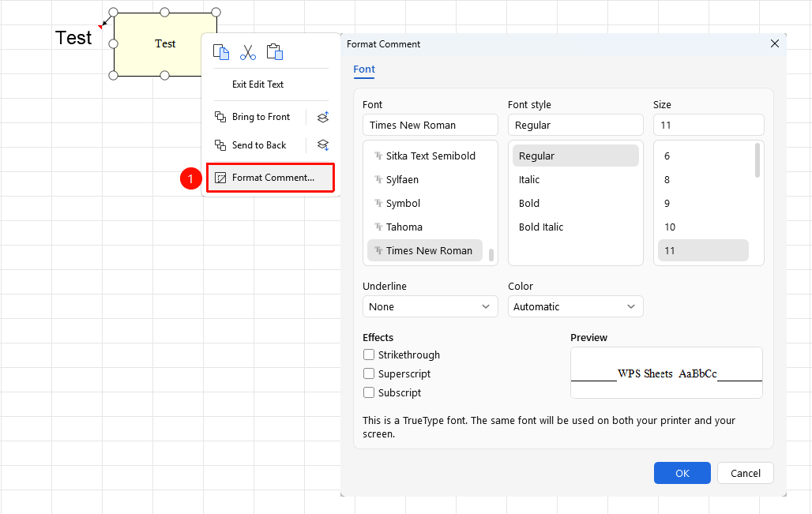Viewport: 812px width, 514px height.
Task: Click the Font name input field
Action: click(430, 125)
